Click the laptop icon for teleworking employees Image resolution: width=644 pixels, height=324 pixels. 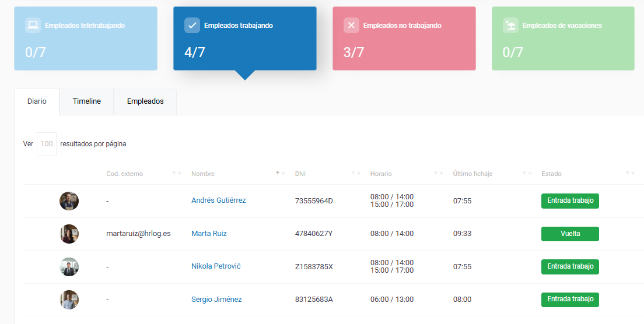click(x=33, y=25)
